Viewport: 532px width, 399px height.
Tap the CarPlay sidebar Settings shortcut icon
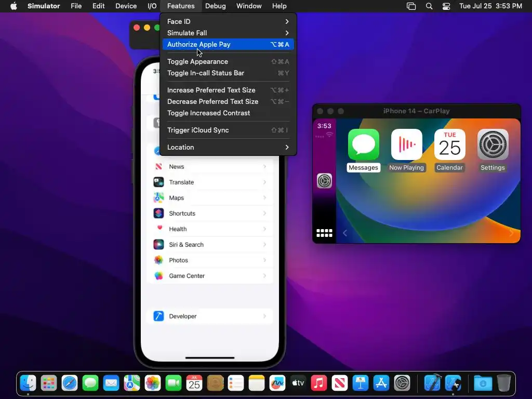coord(324,181)
